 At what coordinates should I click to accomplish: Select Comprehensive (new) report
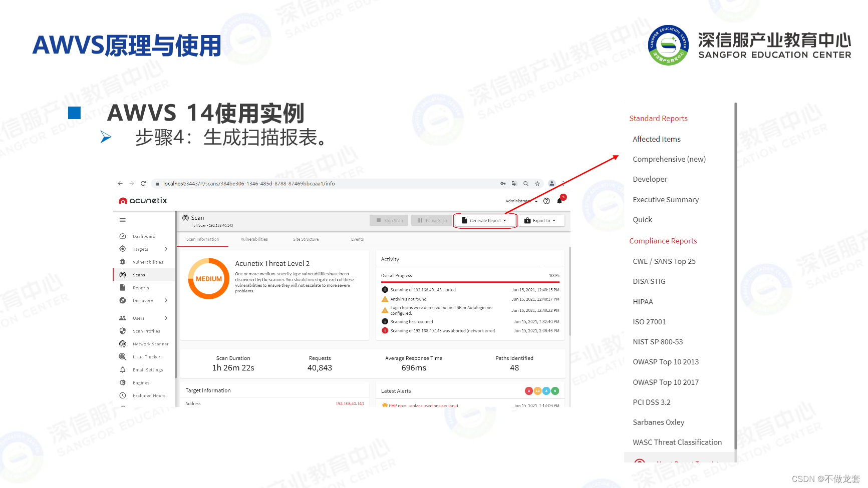[669, 159]
